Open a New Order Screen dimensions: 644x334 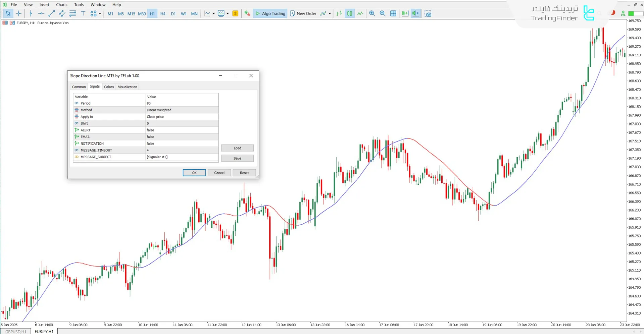tap(303, 13)
